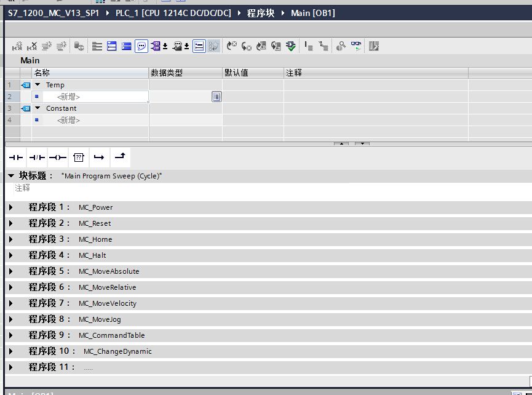Open the operands representation dropdown arrow
The width and height of the screenshot is (532, 395).
(x=165, y=46)
